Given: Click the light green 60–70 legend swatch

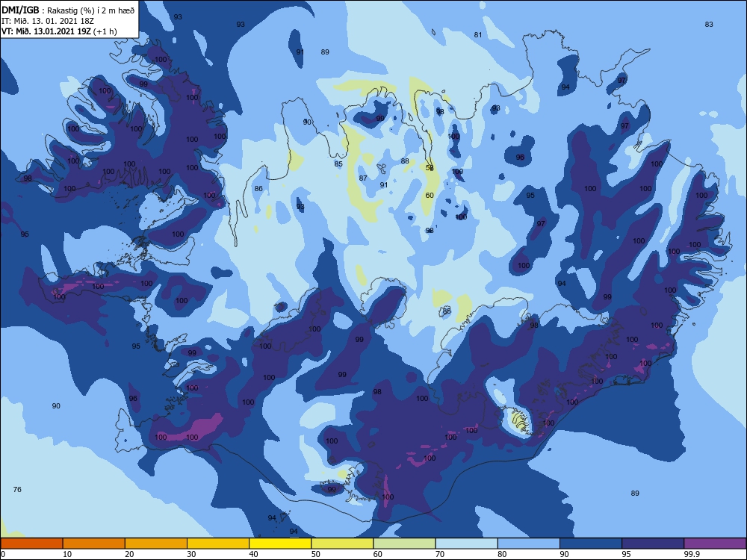Looking at the screenshot, I should point(404,544).
